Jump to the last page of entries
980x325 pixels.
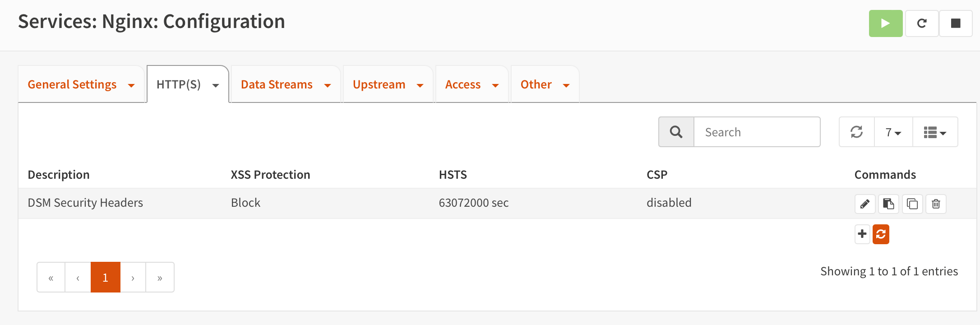(x=160, y=278)
